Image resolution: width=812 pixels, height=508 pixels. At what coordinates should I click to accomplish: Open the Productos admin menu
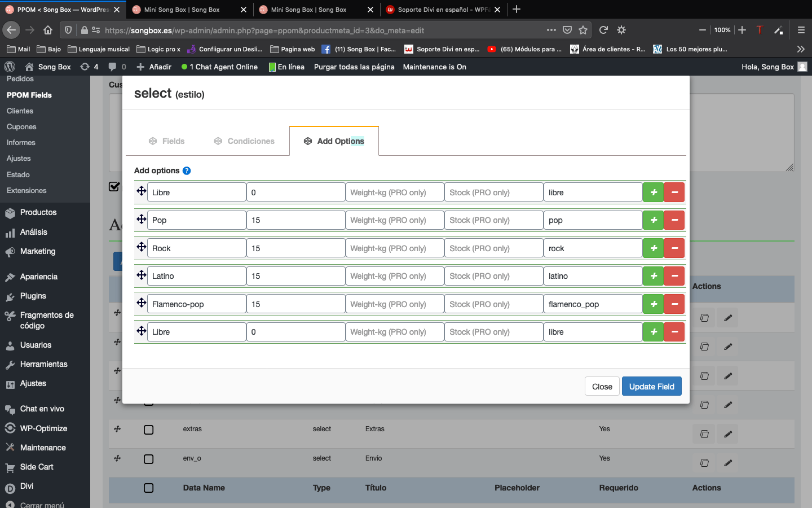click(x=38, y=212)
